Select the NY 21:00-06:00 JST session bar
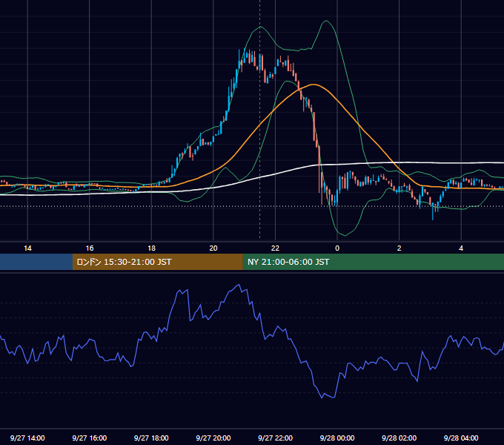This screenshot has height=445, width=504. coord(373,262)
